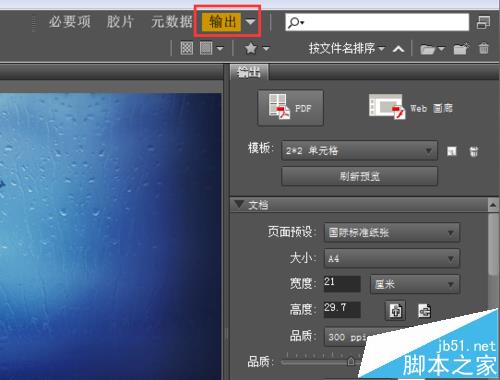Open 页面预设 国际标准纸张 dropdown
This screenshot has width=500, height=380.
(x=392, y=232)
